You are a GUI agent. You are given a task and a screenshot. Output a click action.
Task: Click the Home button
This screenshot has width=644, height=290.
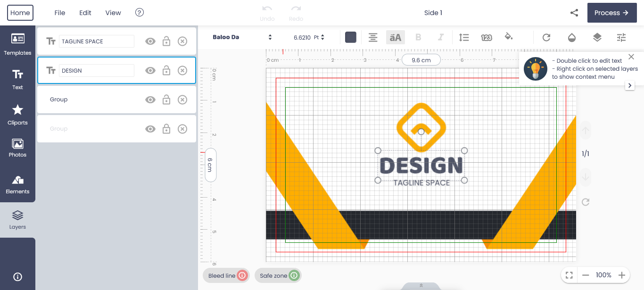click(x=20, y=13)
